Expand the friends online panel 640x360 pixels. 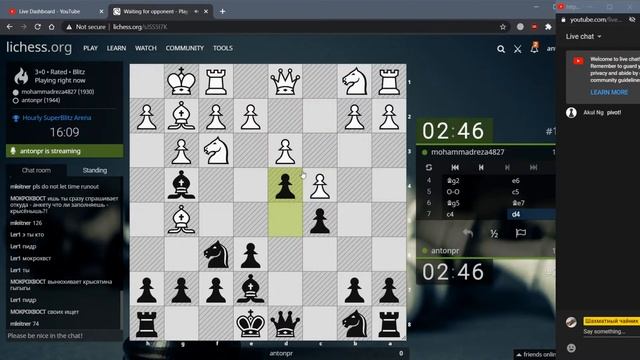click(x=536, y=354)
